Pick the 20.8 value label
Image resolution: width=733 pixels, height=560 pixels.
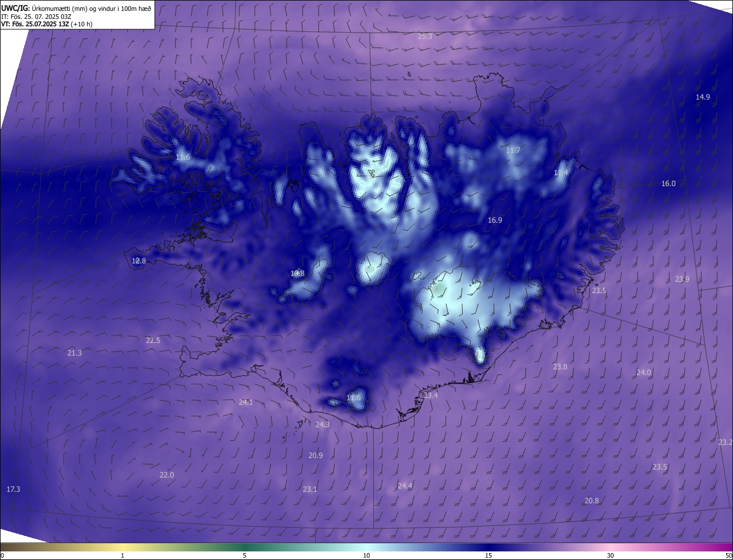click(592, 500)
